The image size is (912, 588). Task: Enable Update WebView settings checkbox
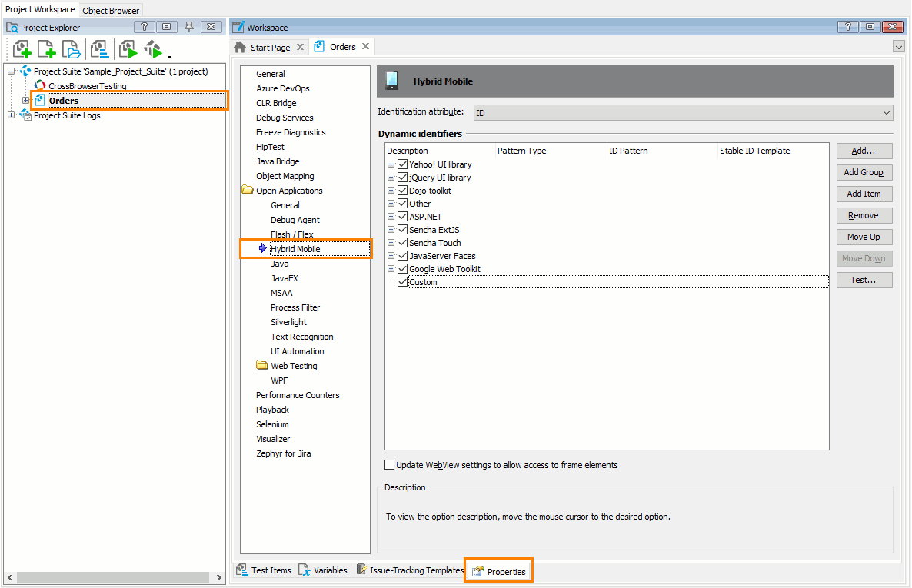tap(390, 465)
